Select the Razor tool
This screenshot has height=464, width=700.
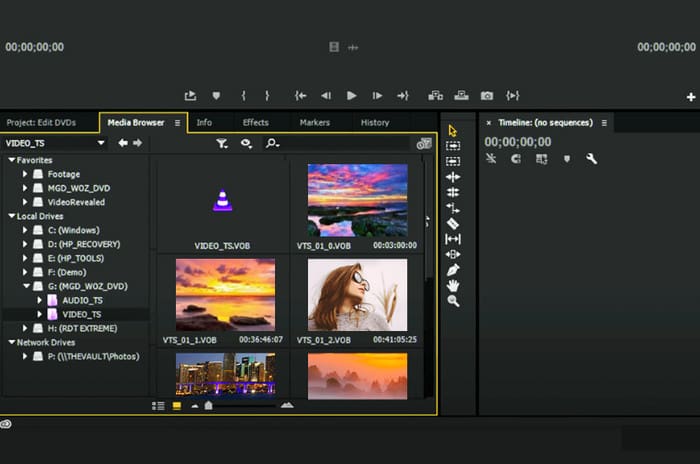pyautogui.click(x=453, y=224)
